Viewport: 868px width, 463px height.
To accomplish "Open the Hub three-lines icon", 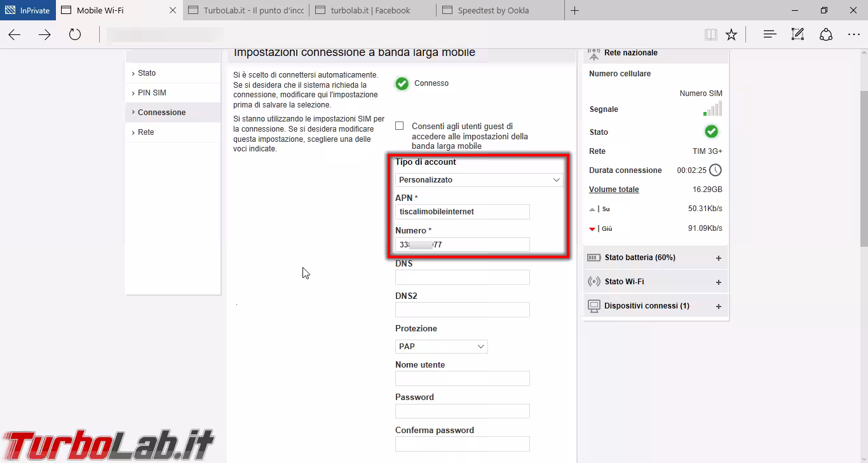I will pyautogui.click(x=770, y=35).
